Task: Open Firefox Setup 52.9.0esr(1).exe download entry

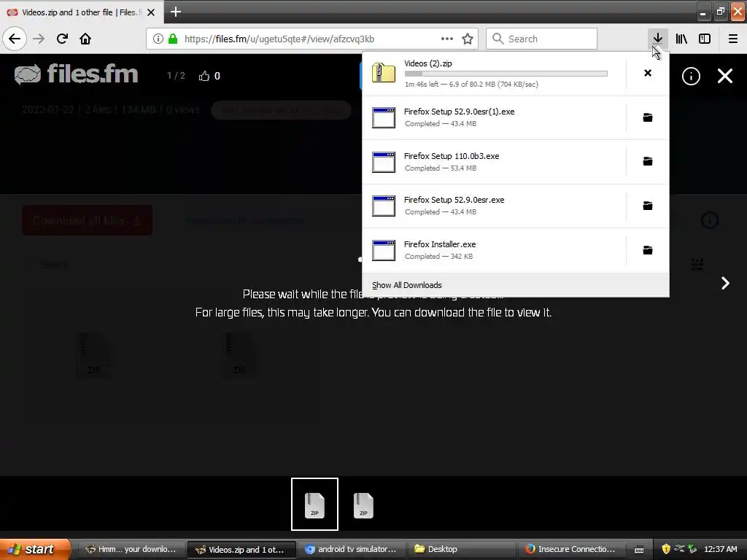Action: click(494, 117)
